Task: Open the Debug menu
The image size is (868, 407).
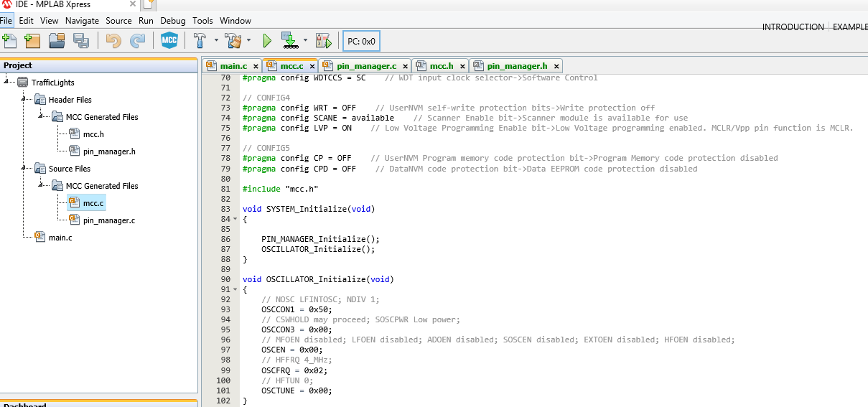Action: click(172, 21)
